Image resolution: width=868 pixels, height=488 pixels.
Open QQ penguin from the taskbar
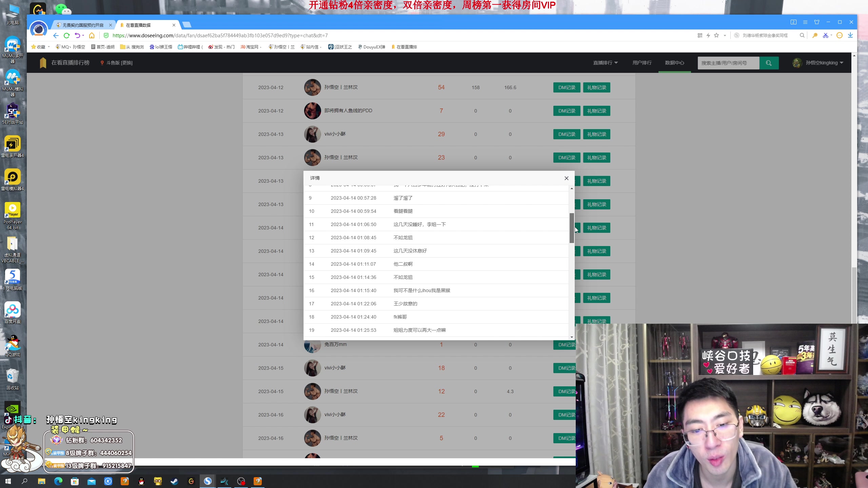click(x=141, y=481)
